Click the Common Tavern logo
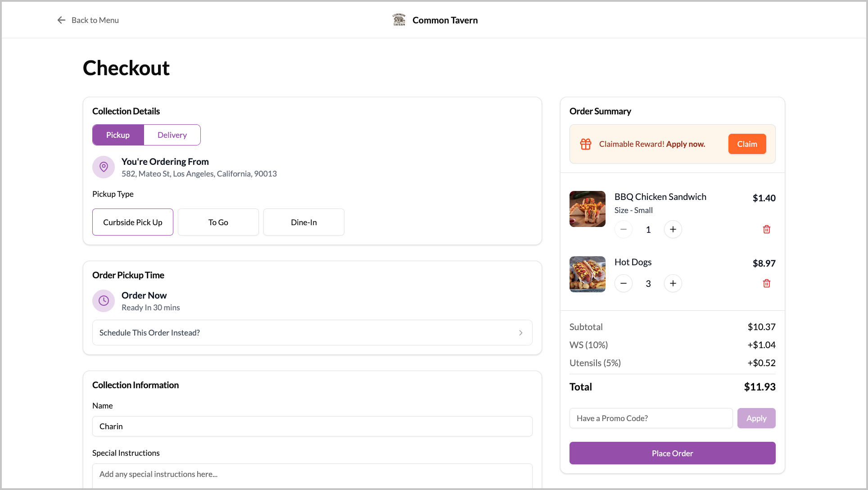This screenshot has height=490, width=868. click(x=399, y=20)
